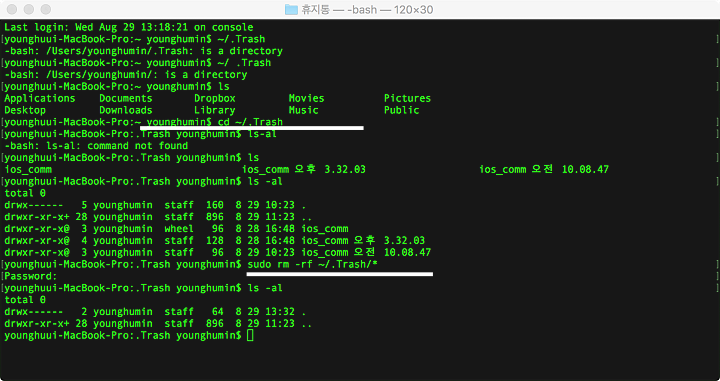Click 'Dropbox' in the ls output
This screenshot has width=720, height=381.
214,98
